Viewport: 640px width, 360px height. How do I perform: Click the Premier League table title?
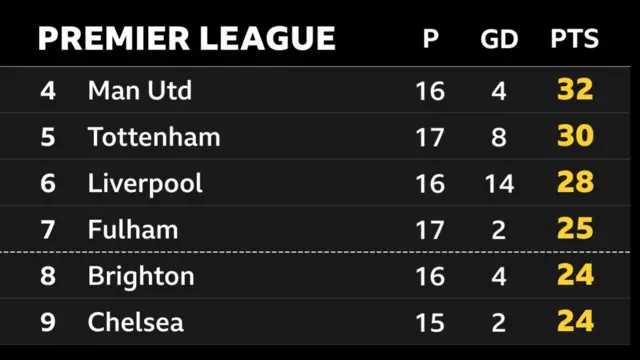coord(187,38)
